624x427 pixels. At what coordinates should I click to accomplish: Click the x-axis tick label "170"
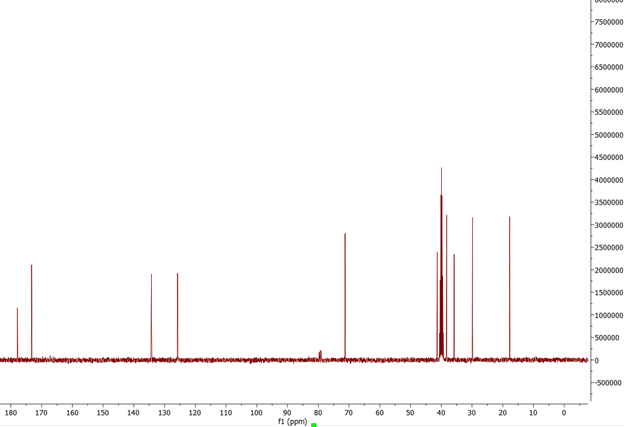(x=41, y=413)
